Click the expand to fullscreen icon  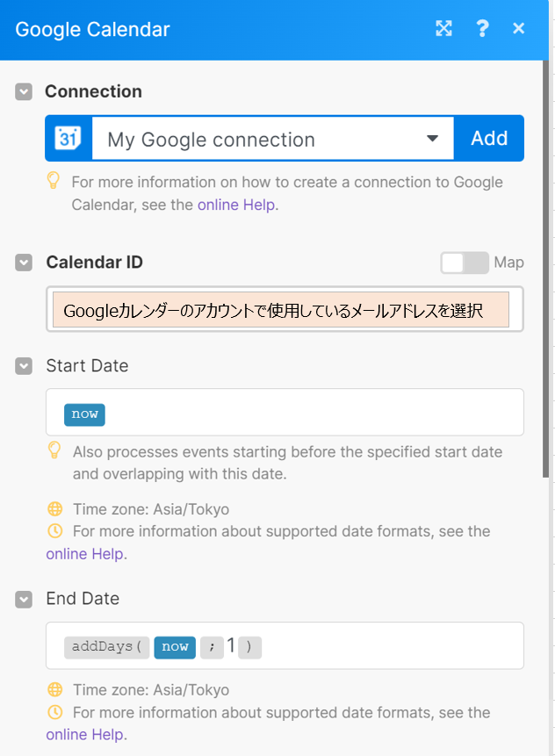443,28
